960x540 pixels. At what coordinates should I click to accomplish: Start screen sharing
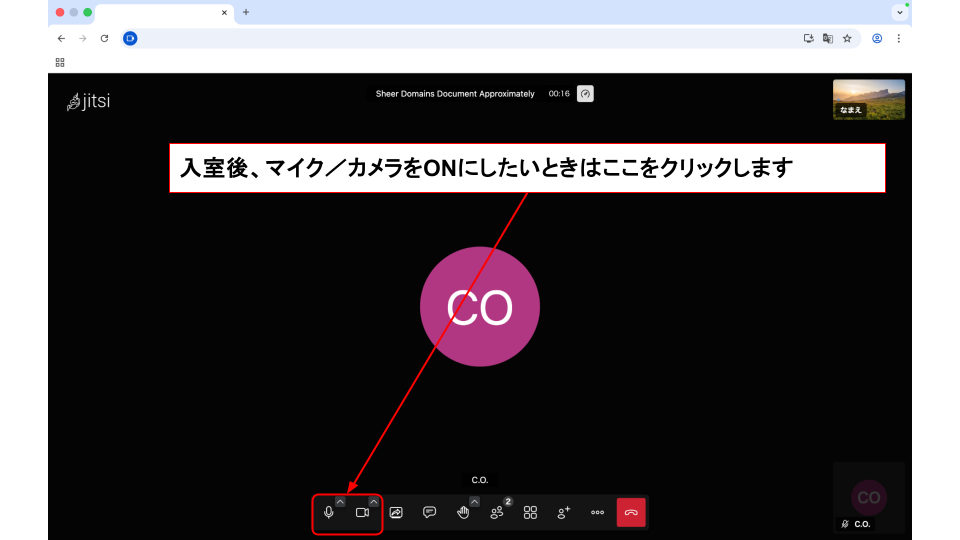pyautogui.click(x=396, y=512)
